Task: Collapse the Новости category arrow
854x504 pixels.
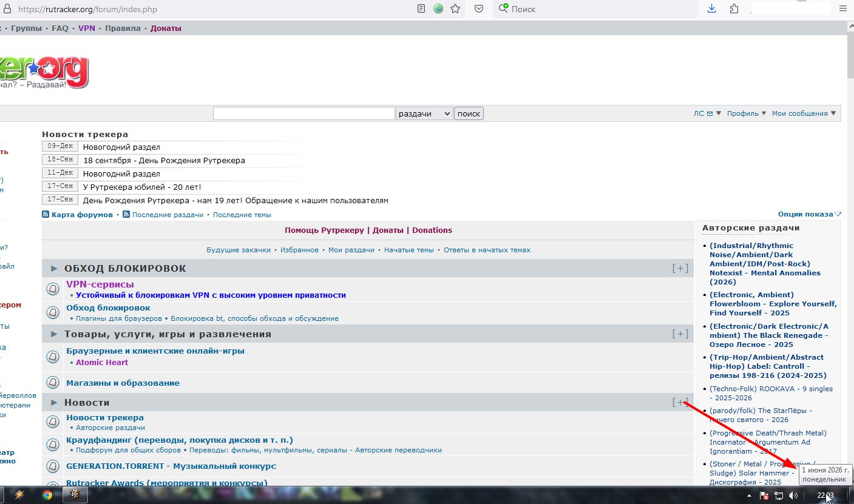Action: click(x=54, y=403)
